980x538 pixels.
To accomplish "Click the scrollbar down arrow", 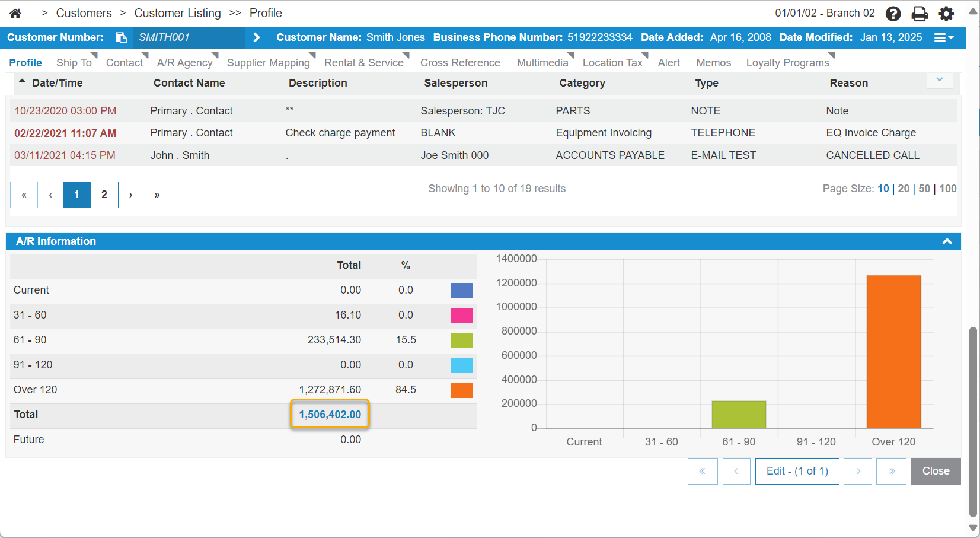I will point(973,527).
